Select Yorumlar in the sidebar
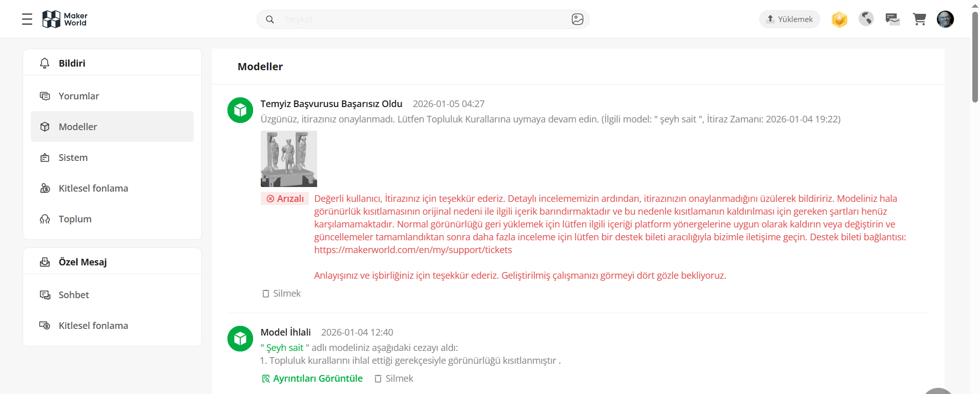The height and width of the screenshot is (394, 980). point(79,96)
